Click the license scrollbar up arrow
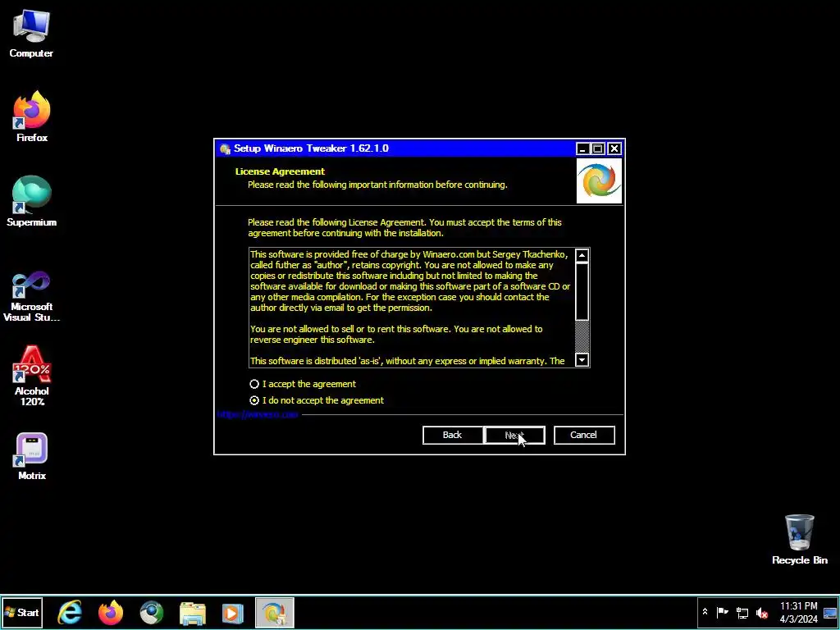This screenshot has width=840, height=630. (x=582, y=256)
